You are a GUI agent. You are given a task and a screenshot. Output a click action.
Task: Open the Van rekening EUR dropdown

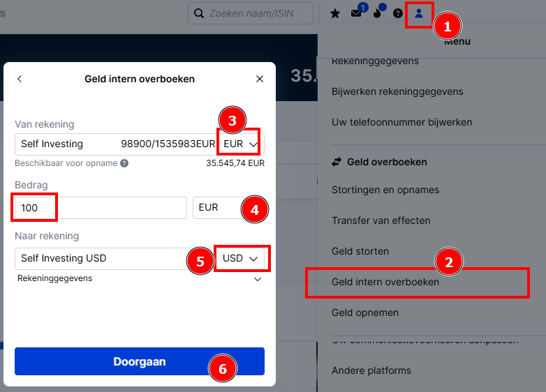click(x=240, y=144)
